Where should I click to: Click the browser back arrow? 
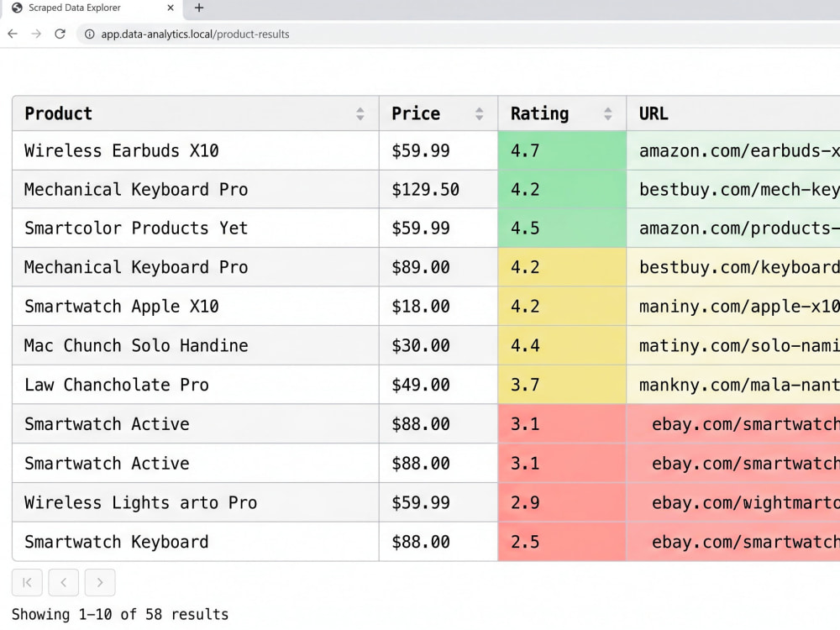13,34
